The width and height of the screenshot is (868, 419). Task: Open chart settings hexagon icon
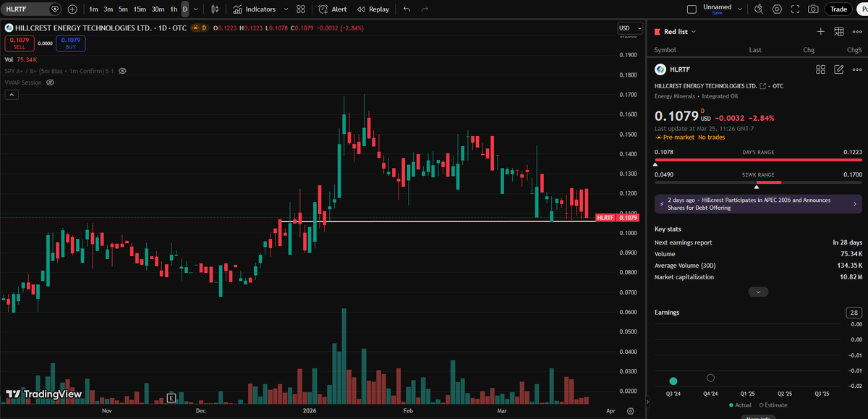(x=777, y=9)
